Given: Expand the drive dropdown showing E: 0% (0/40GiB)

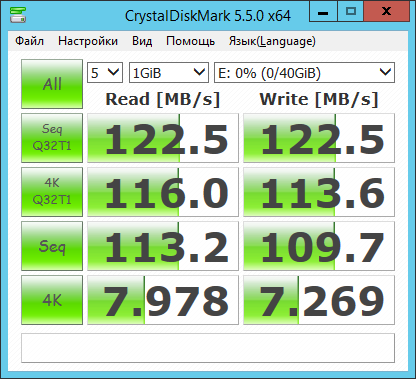Looking at the screenshot, I should 304,72.
